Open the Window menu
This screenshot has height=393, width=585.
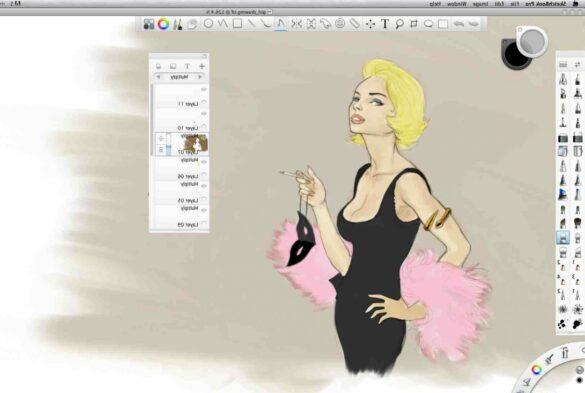point(457,4)
